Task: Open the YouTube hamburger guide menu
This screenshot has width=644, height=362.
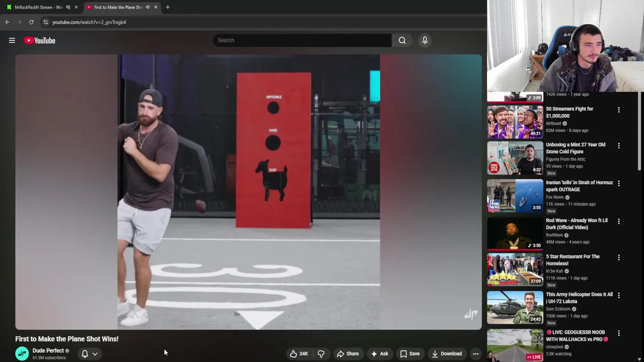Action: 12,40
